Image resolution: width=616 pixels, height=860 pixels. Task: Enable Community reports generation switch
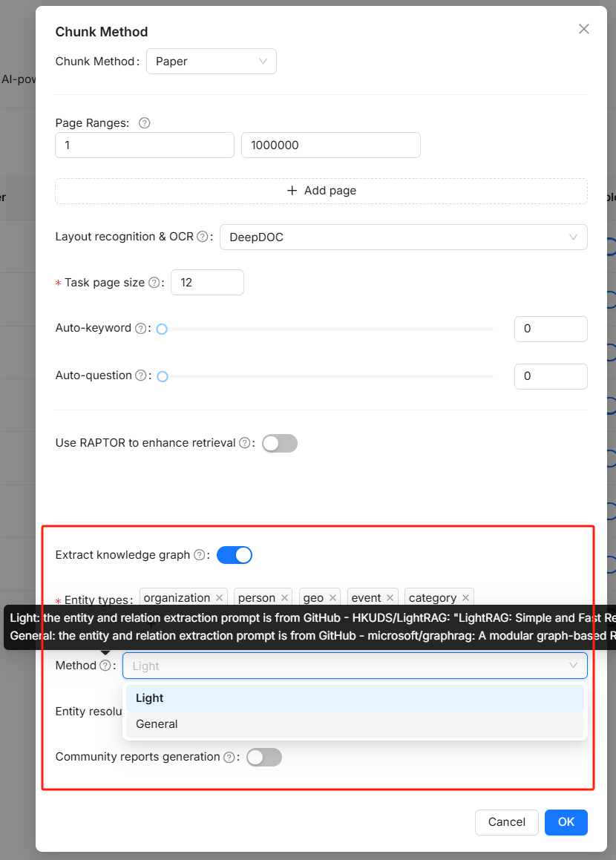(x=263, y=758)
